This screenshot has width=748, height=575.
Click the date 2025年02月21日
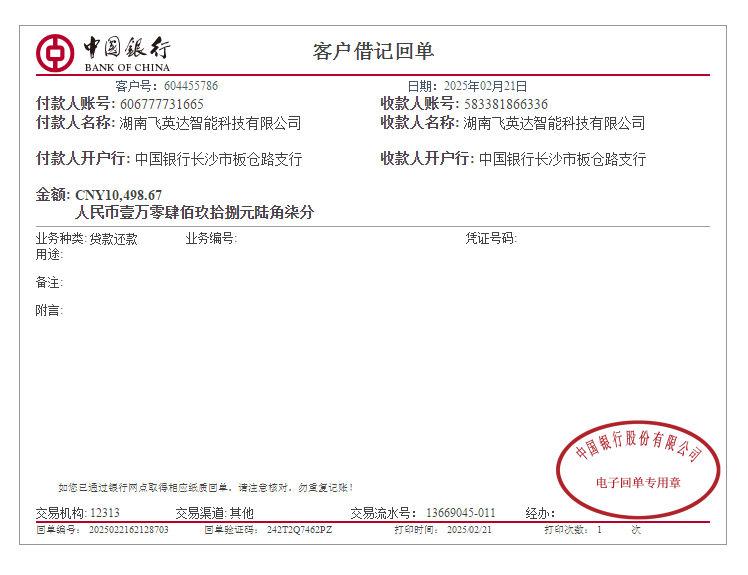pyautogui.click(x=485, y=86)
